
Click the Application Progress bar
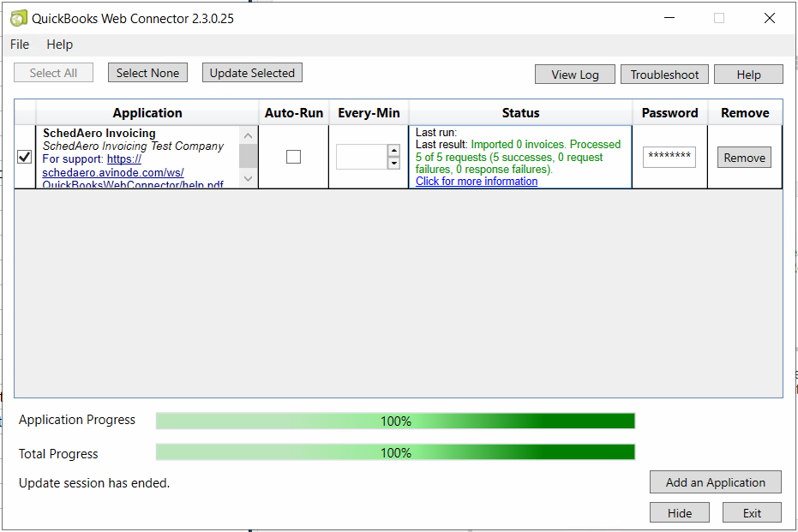tap(395, 421)
